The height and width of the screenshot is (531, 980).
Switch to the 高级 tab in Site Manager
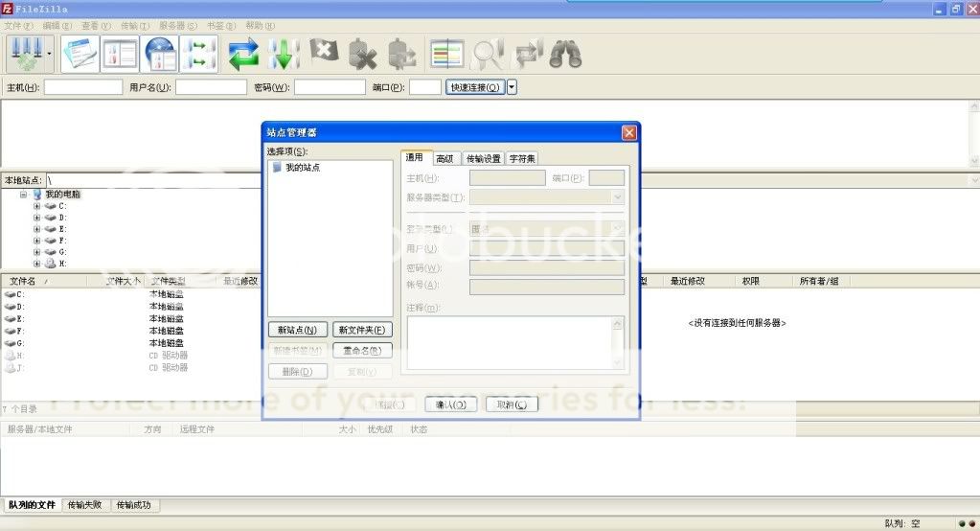pyautogui.click(x=445, y=159)
